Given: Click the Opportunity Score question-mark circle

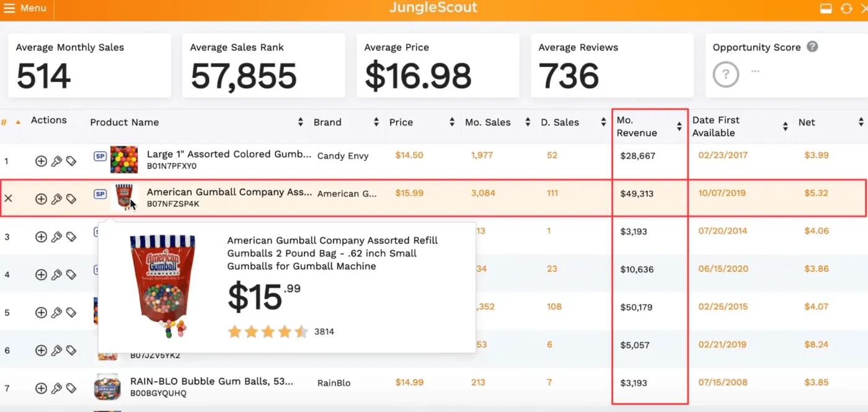Looking at the screenshot, I should tap(726, 75).
